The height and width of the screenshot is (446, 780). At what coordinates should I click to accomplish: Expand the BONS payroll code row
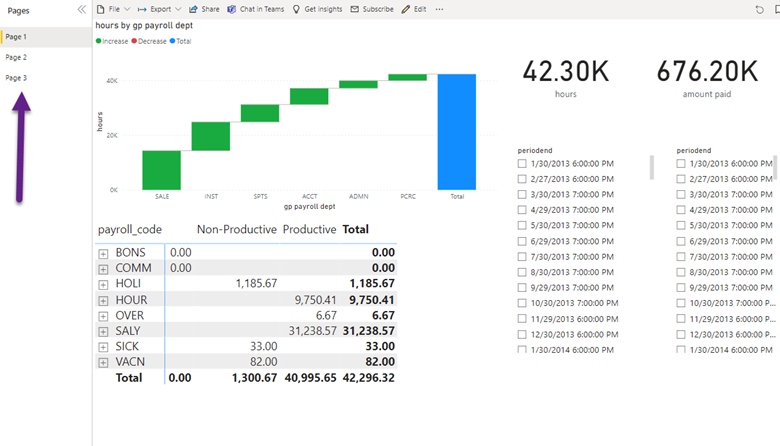click(103, 254)
